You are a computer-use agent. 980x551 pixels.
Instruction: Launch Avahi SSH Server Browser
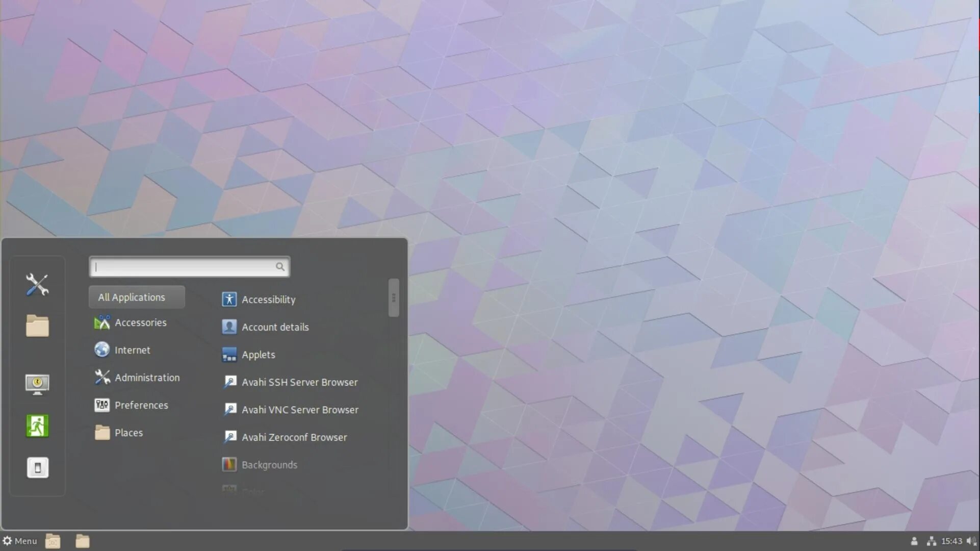coord(299,382)
